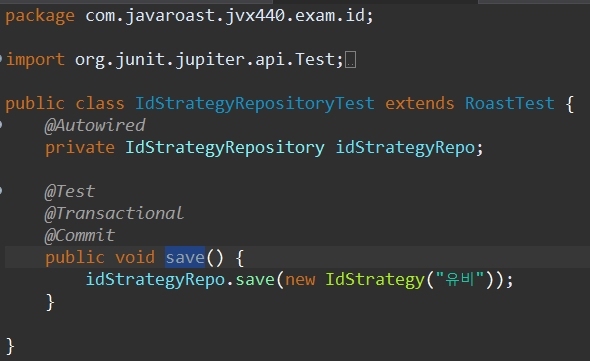Click the fold marker beside @Test

[x=1, y=191]
